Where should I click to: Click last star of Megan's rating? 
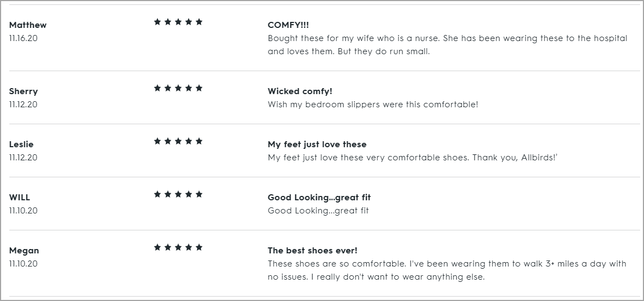[199, 247]
